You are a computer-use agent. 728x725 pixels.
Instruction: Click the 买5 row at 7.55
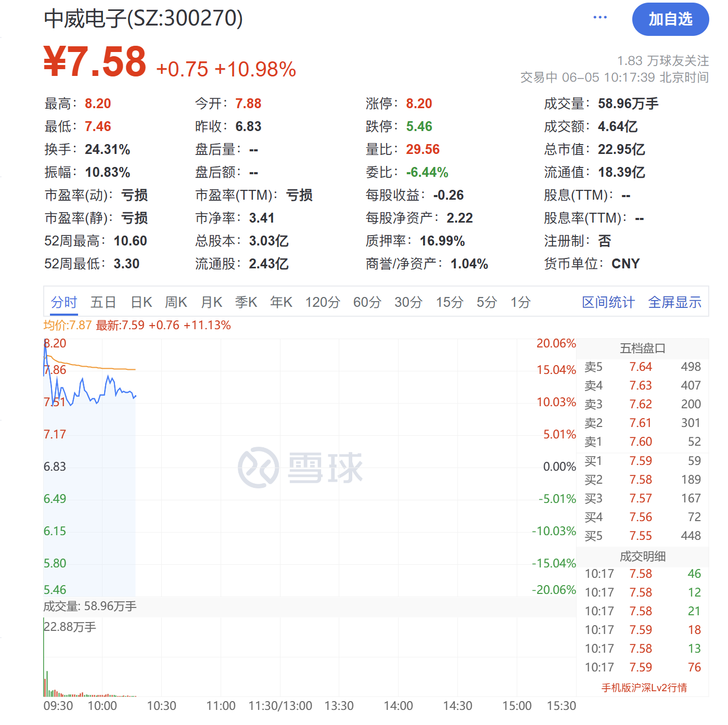click(643, 536)
